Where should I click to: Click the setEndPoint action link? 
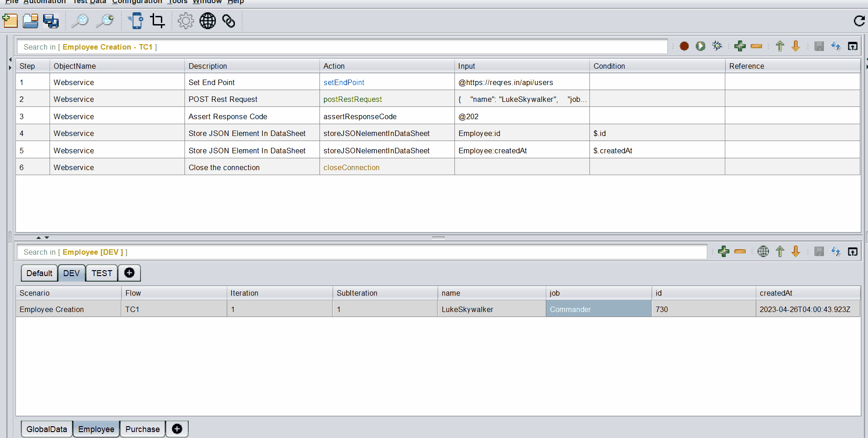click(344, 82)
